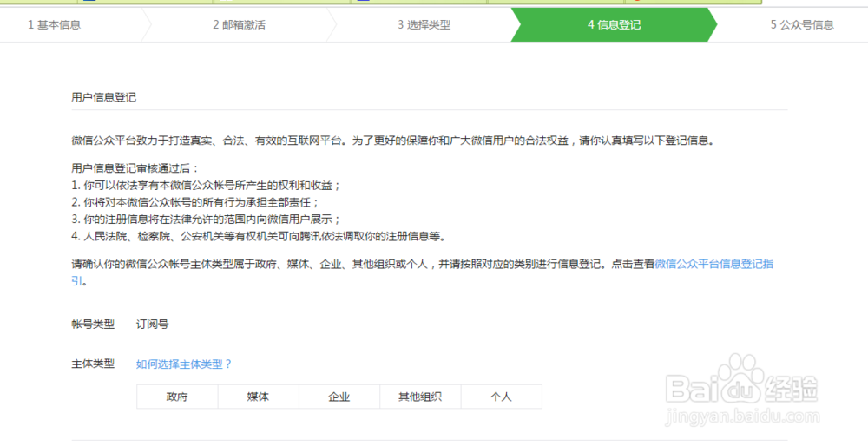Click the 用户信息登记审核通过后 text line

point(135,167)
